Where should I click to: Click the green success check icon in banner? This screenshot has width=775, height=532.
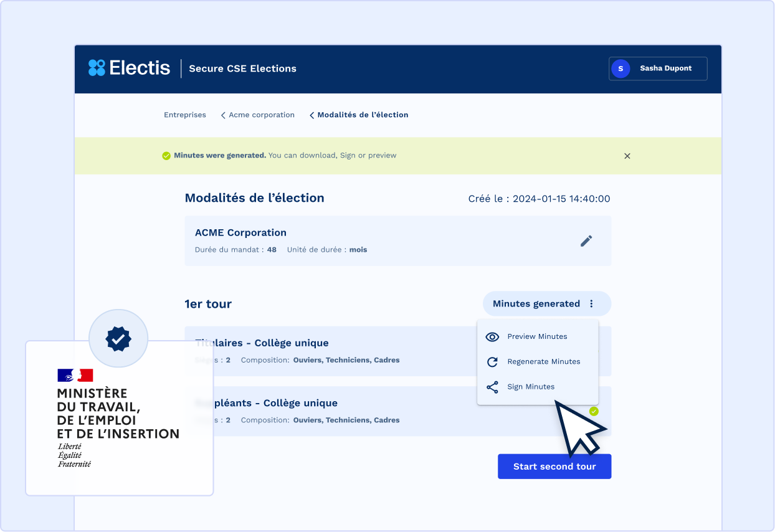pyautogui.click(x=166, y=156)
